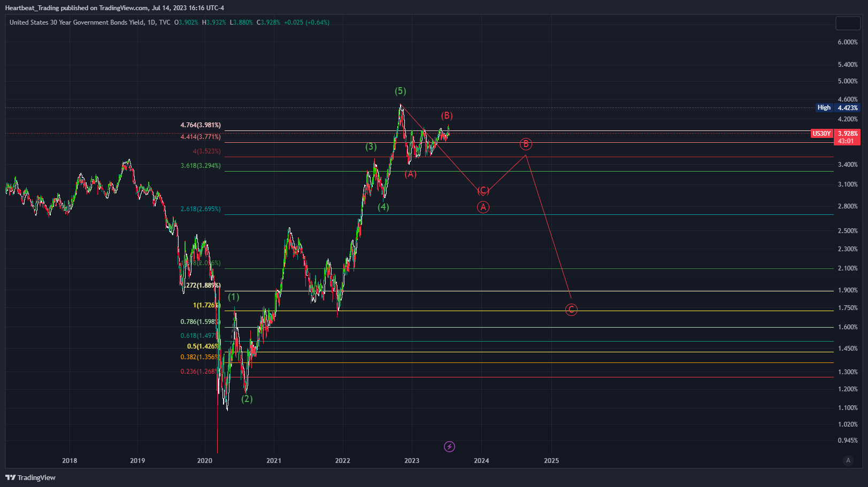Select the circled red C wave label

click(571, 310)
